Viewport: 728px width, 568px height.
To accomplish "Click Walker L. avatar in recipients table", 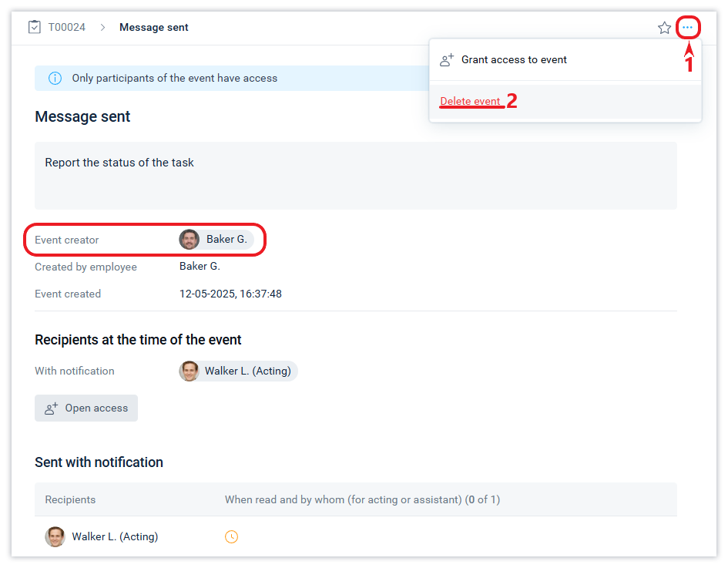I will 55,536.
